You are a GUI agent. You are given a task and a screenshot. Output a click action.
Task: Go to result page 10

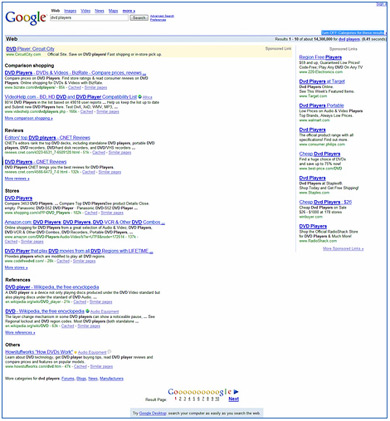click(x=217, y=399)
